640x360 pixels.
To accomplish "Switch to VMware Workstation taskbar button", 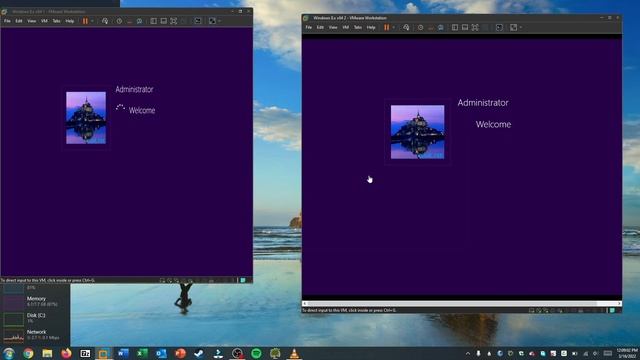I will pos(104,353).
